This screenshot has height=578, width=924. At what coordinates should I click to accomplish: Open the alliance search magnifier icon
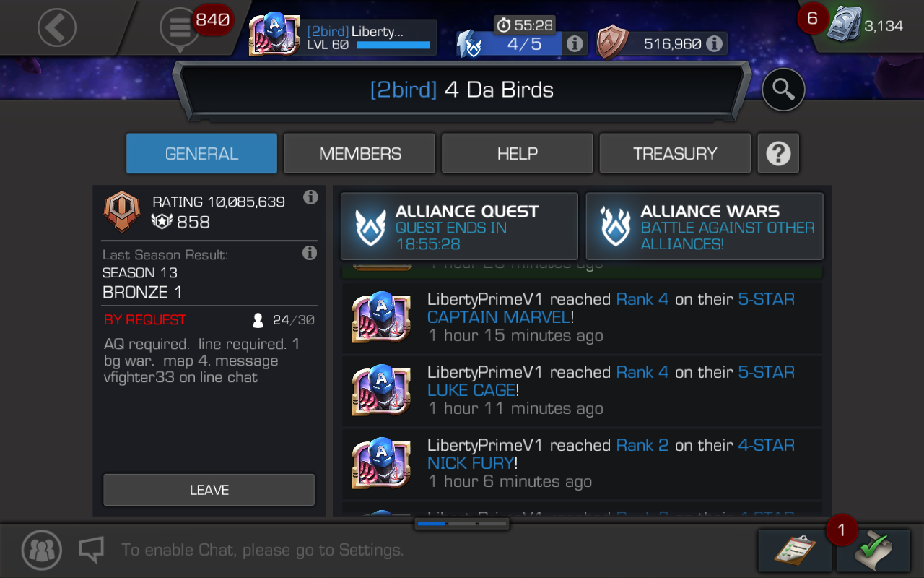(783, 90)
